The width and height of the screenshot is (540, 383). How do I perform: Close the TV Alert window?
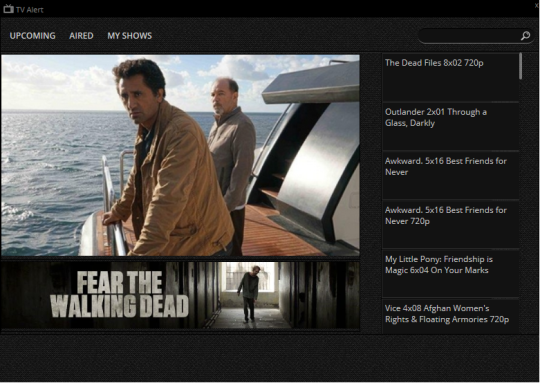[x=537, y=6]
